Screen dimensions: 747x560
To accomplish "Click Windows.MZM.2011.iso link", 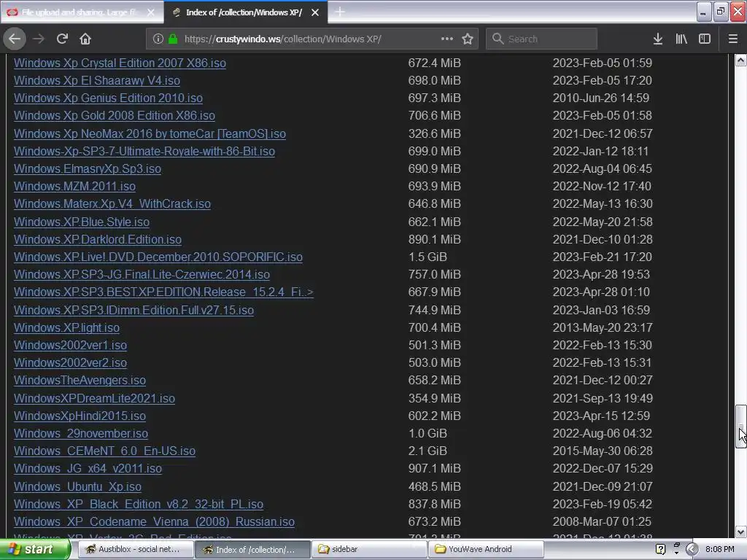I will coord(75,186).
